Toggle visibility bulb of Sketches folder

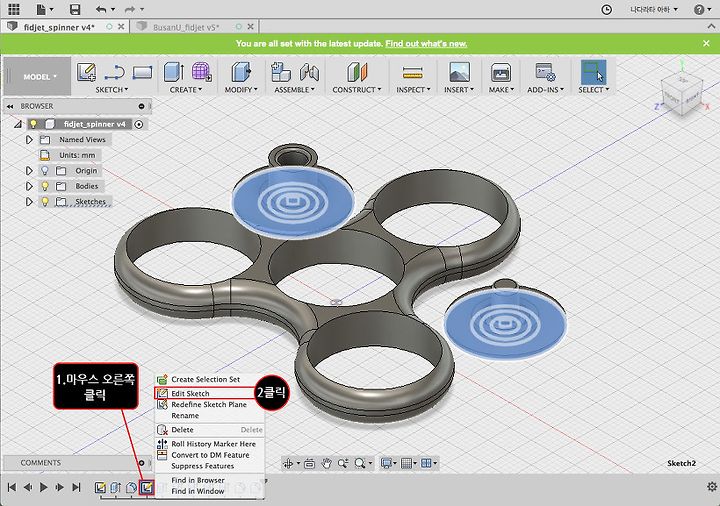click(x=45, y=202)
